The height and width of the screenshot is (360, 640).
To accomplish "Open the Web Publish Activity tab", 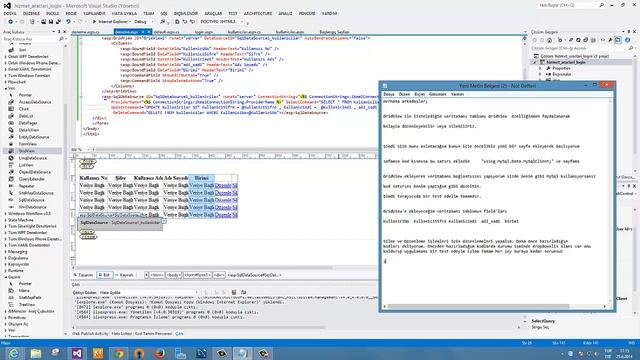I will tap(90, 334).
